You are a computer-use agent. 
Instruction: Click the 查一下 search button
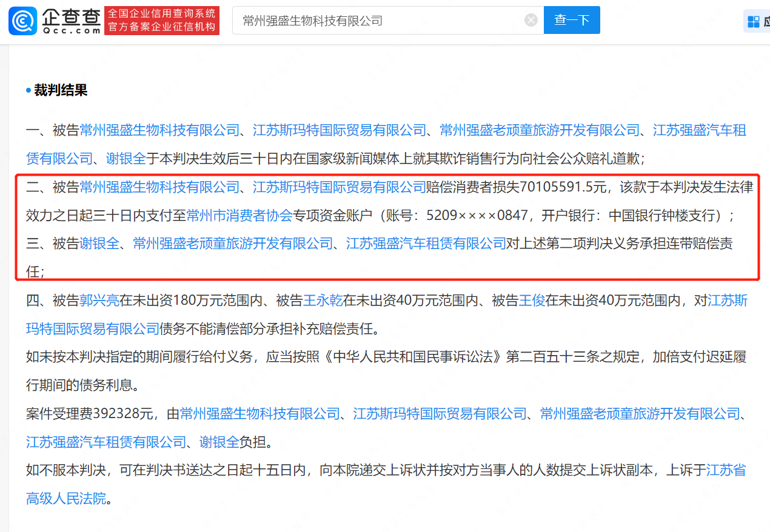tap(572, 20)
